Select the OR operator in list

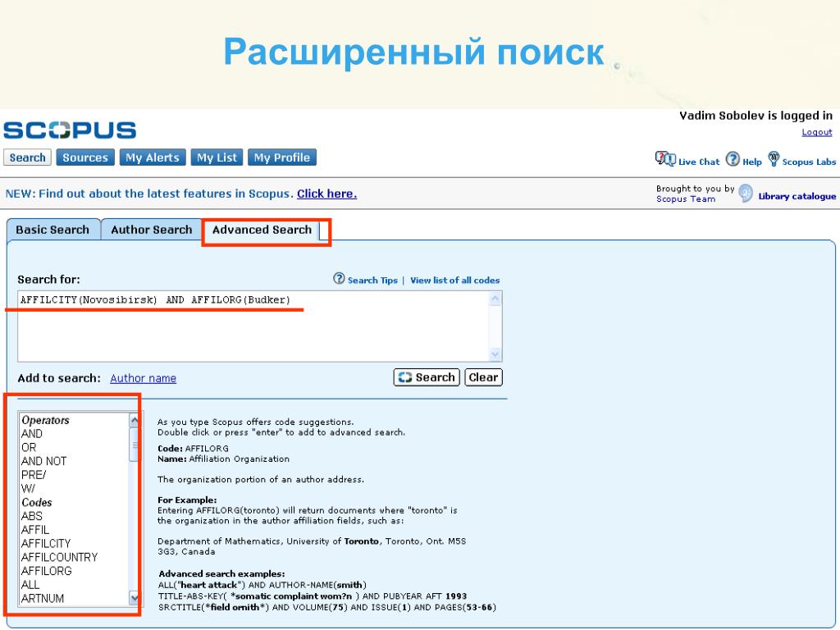pyautogui.click(x=29, y=447)
